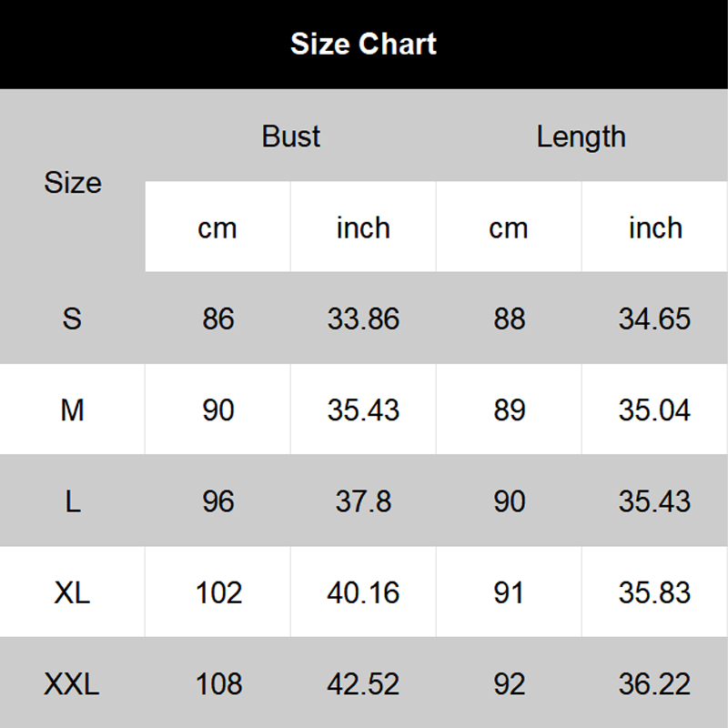This screenshot has width=728, height=728.
Task: Click the 42.52 bust inch value
Action: tap(363, 683)
